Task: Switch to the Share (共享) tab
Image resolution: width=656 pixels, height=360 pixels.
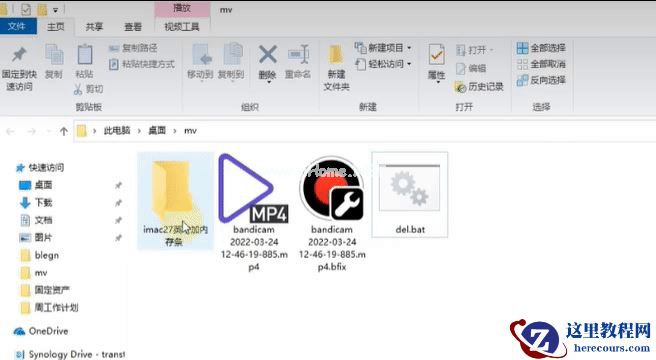Action: pyautogui.click(x=94, y=27)
